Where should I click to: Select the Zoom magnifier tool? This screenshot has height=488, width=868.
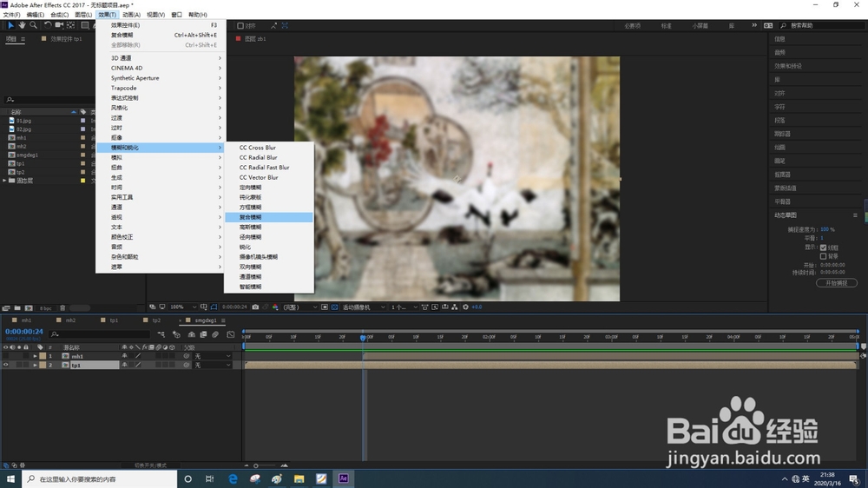pos(34,25)
